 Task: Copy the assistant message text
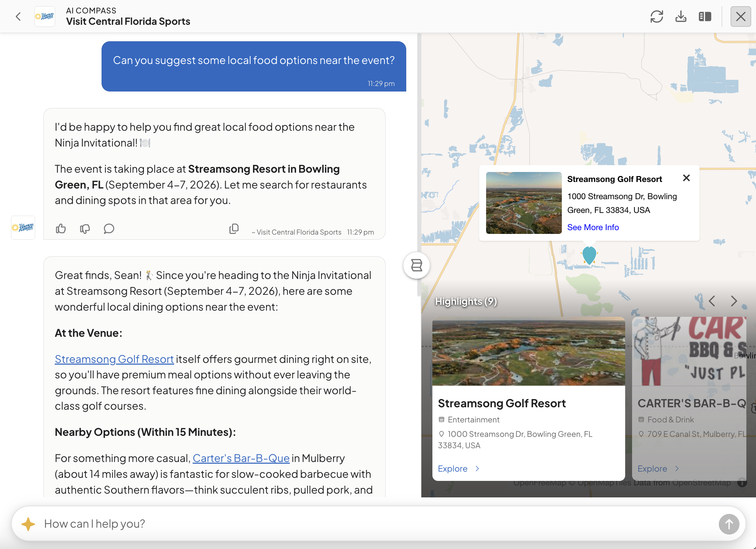[234, 228]
